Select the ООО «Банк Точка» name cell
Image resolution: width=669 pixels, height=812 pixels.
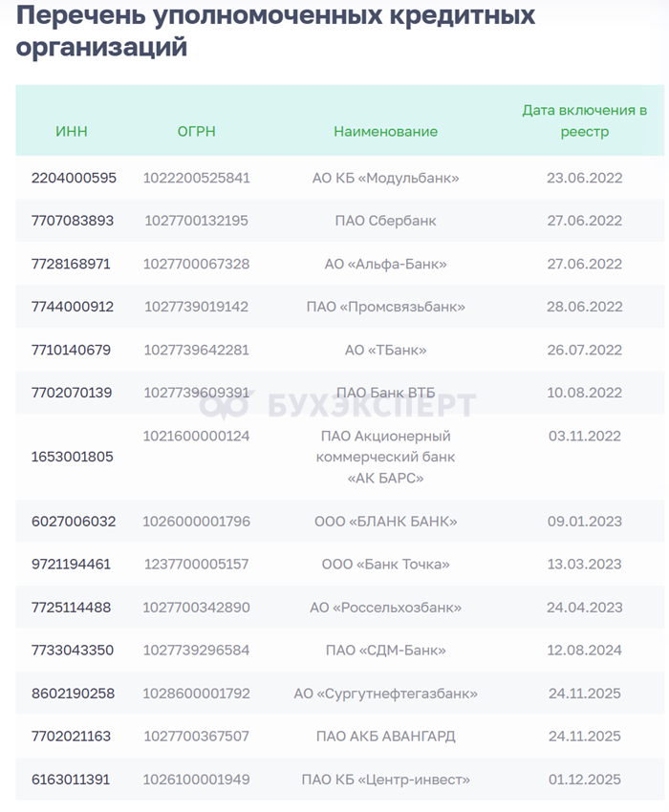385,565
